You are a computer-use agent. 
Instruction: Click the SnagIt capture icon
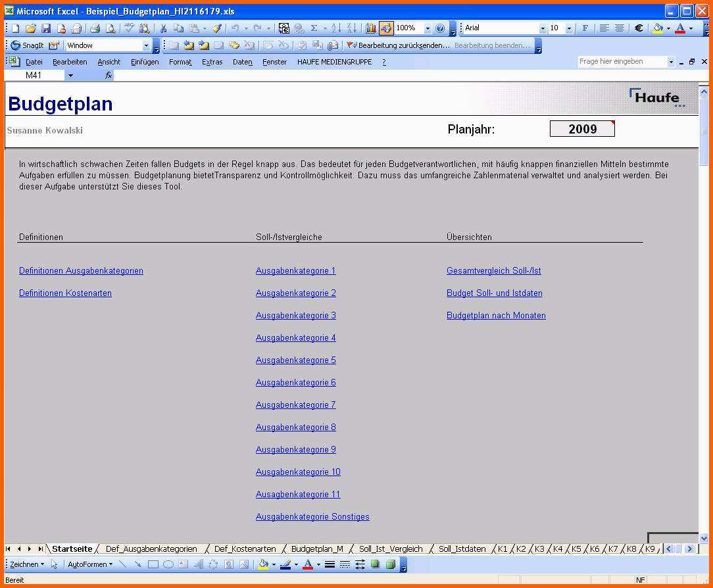[27, 45]
